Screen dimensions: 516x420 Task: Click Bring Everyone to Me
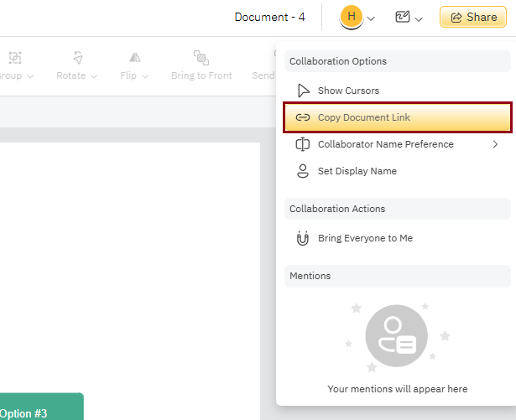365,238
